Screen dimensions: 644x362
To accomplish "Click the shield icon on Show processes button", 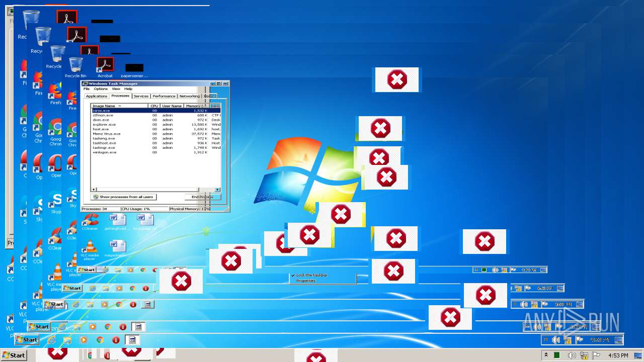I will click(96, 197).
